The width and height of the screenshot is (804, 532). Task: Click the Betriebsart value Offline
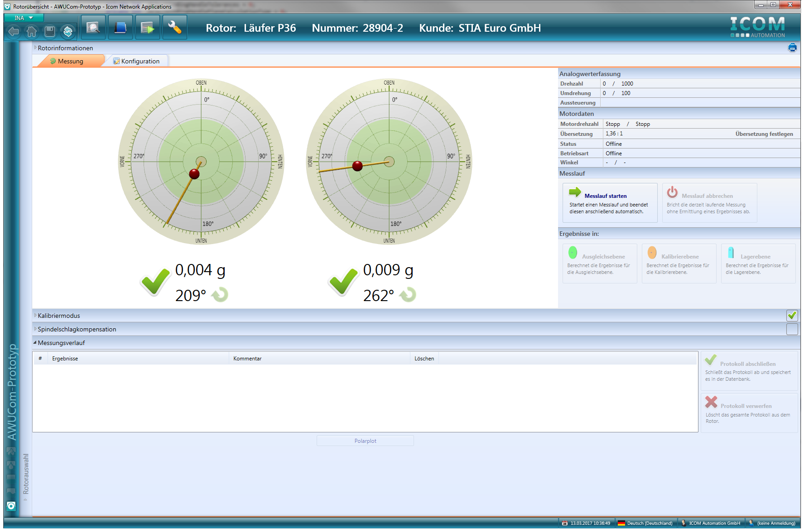point(614,153)
